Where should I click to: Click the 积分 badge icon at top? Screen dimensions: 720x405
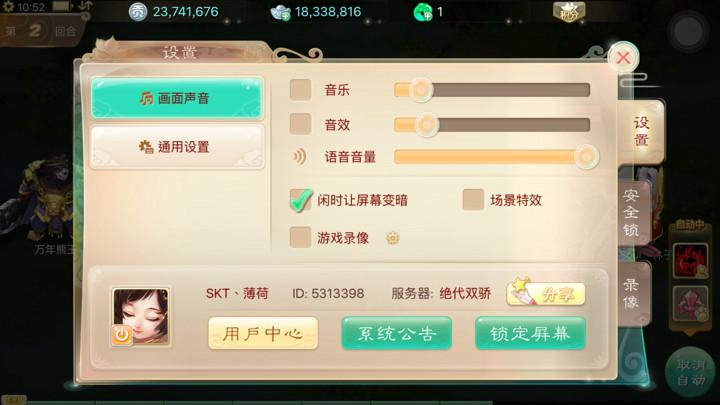(x=569, y=11)
